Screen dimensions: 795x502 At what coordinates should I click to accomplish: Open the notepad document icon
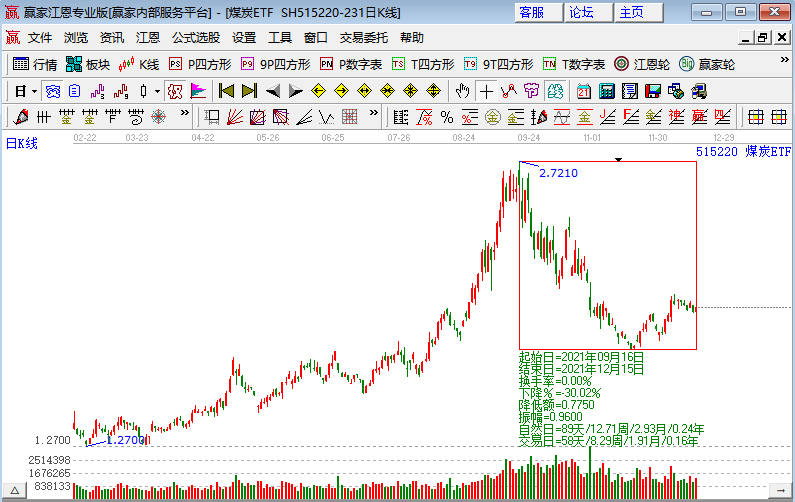click(630, 92)
